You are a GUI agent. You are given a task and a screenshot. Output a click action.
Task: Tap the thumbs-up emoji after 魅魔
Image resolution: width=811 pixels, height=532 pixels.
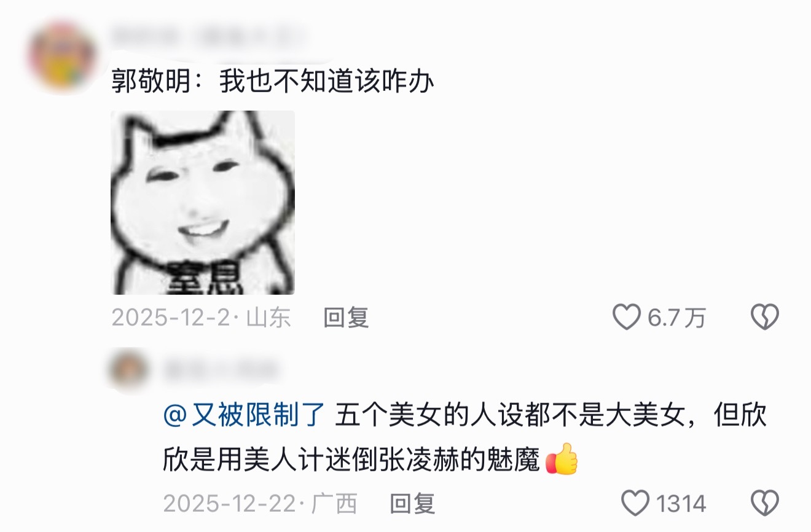click(562, 459)
